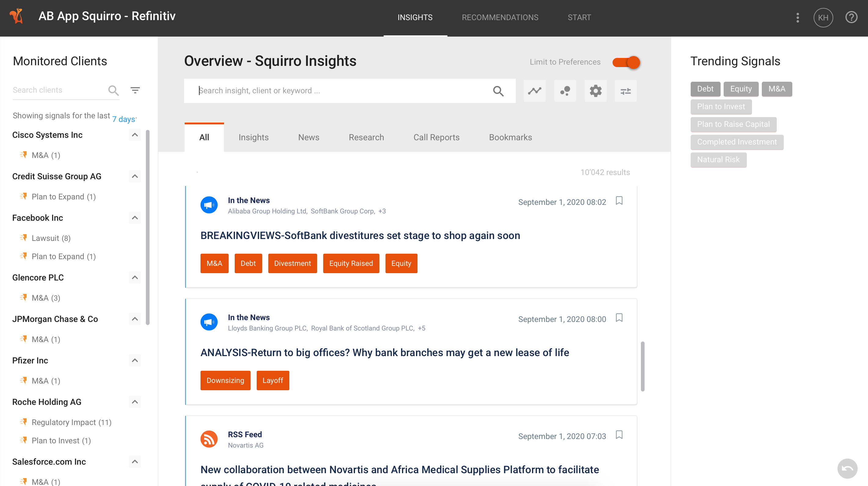The width and height of the screenshot is (868, 486).
Task: Select the Completed Investment signal
Action: pyautogui.click(x=737, y=142)
